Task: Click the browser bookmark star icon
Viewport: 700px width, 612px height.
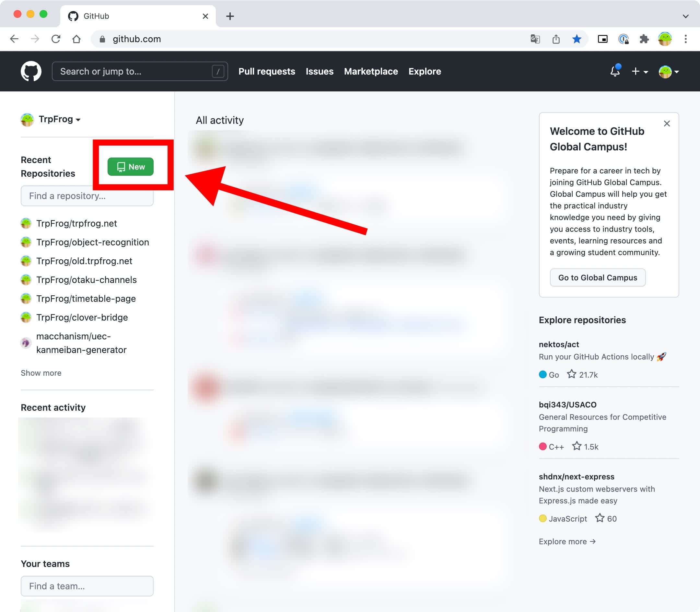Action: click(577, 39)
